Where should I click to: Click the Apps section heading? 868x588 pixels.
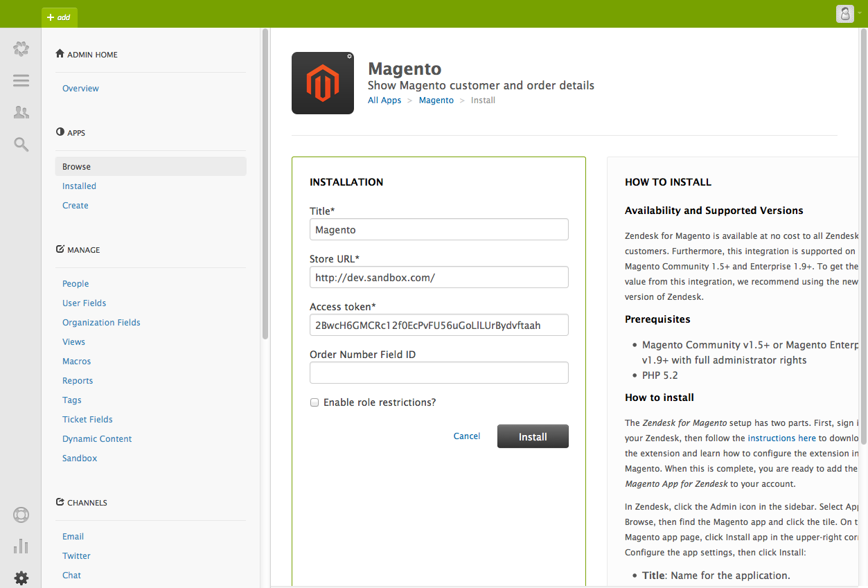71,133
